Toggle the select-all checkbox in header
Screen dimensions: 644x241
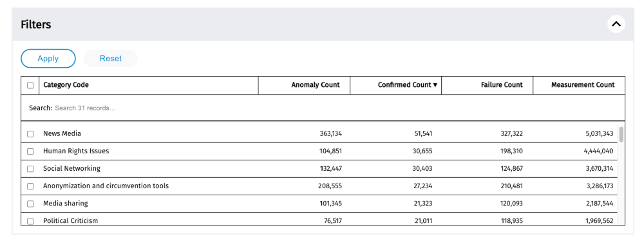tap(30, 85)
